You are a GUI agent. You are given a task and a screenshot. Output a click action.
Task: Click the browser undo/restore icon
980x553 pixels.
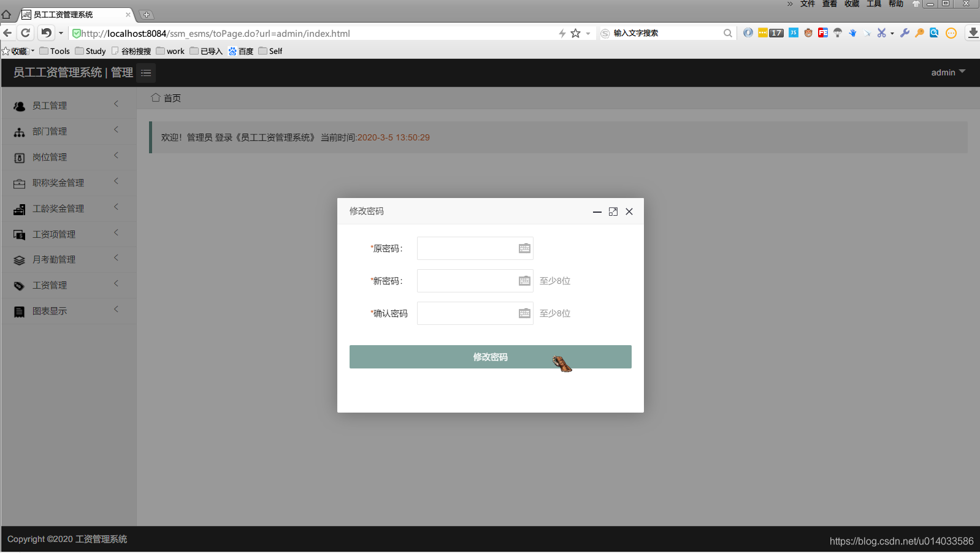tap(46, 33)
